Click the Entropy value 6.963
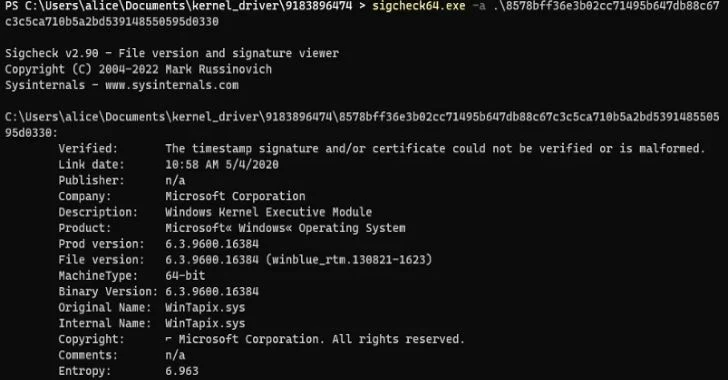The height and width of the screenshot is (380, 728). 182,371
